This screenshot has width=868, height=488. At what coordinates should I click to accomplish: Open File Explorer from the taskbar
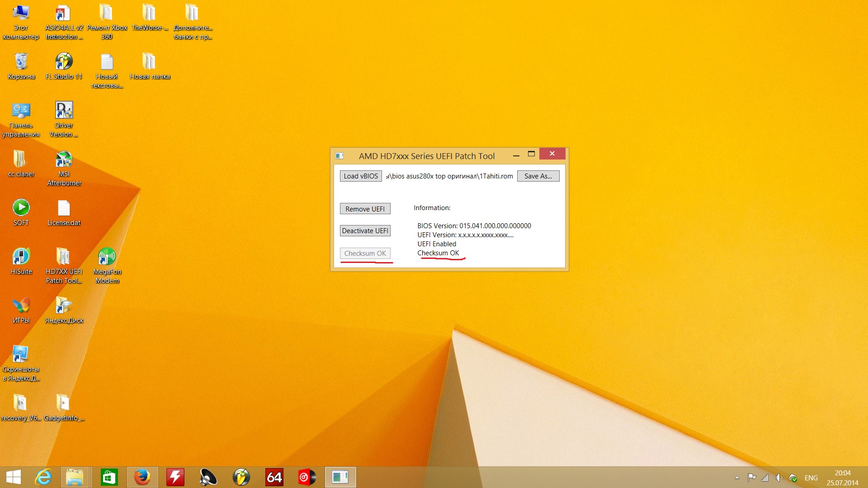point(75,477)
